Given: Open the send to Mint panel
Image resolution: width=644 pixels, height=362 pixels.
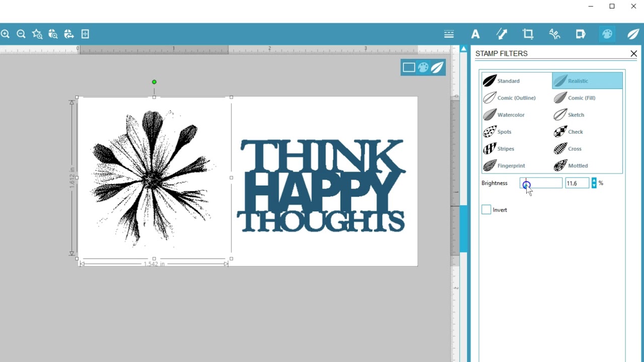Looking at the screenshot, I should coord(581,34).
